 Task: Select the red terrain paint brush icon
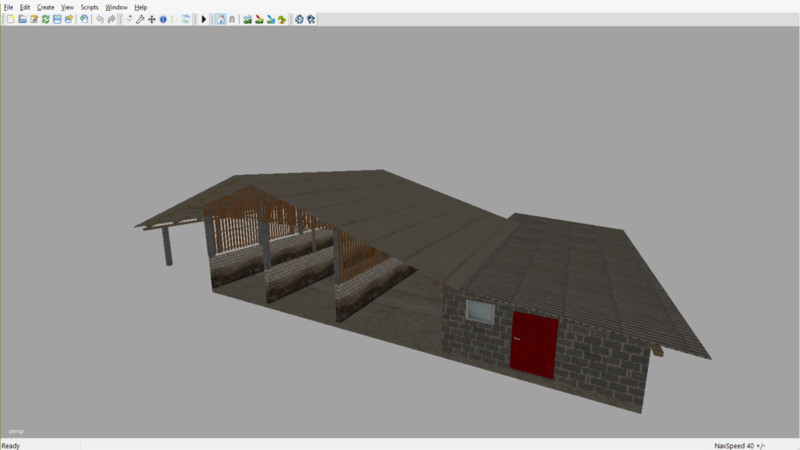point(259,19)
